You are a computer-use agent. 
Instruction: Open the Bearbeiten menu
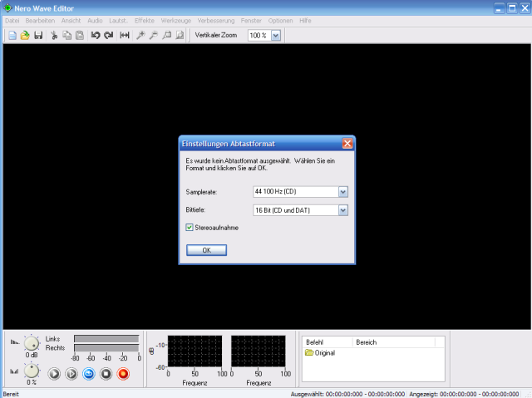pos(40,21)
